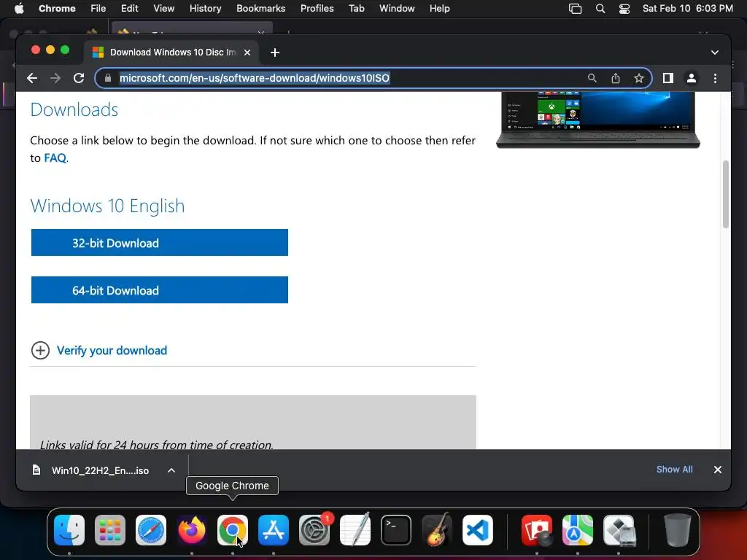Image resolution: width=747 pixels, height=560 pixels.
Task: Open the FAQ link
Action: point(55,158)
